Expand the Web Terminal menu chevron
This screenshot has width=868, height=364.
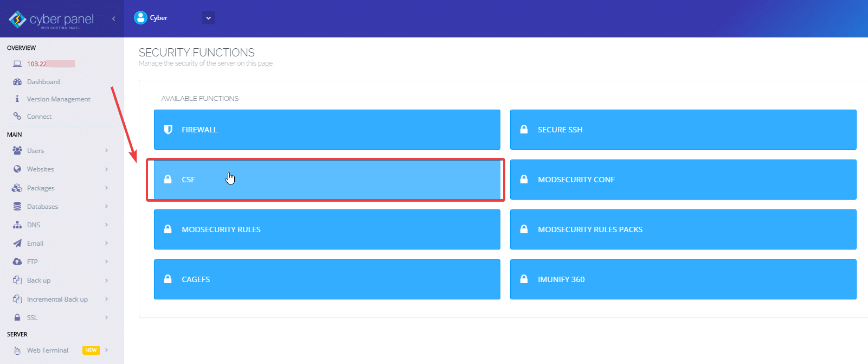pos(106,350)
